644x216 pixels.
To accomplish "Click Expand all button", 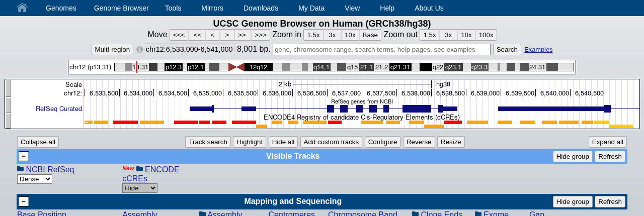I will coord(608,142).
